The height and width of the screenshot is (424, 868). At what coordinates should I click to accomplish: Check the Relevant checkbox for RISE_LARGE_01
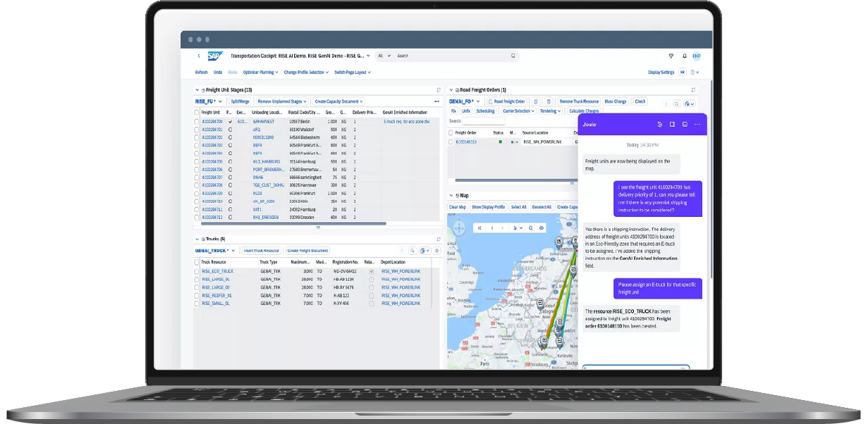click(x=369, y=280)
